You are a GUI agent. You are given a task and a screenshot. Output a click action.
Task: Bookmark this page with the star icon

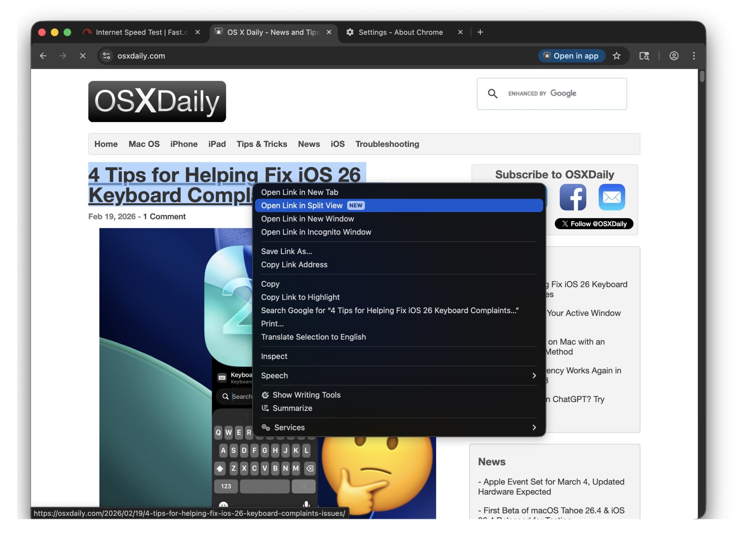pyautogui.click(x=616, y=56)
